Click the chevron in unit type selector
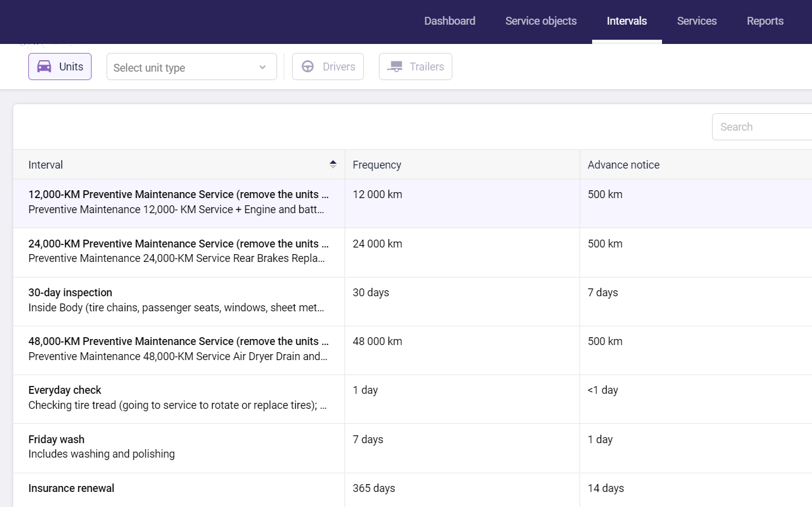 263,67
